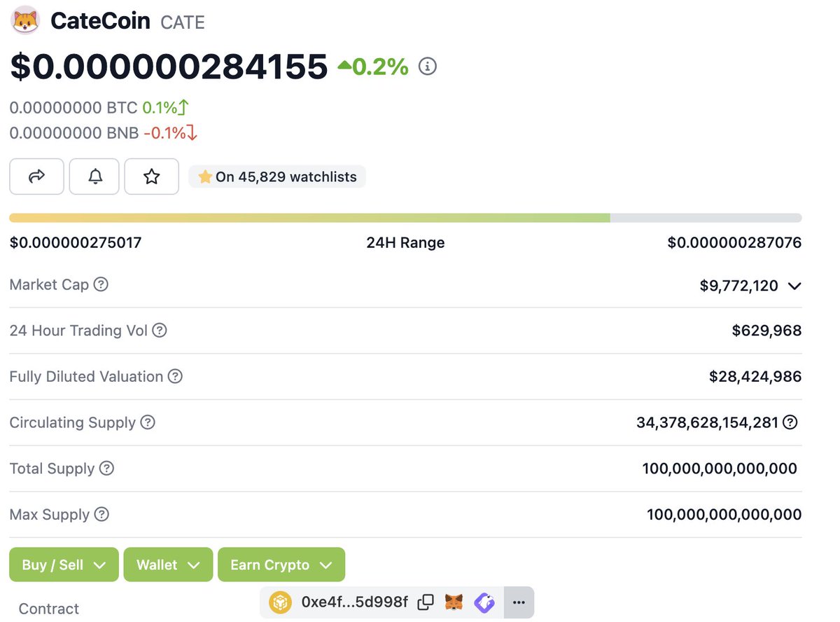Click the 24H low $0.000000275017

[x=76, y=243]
